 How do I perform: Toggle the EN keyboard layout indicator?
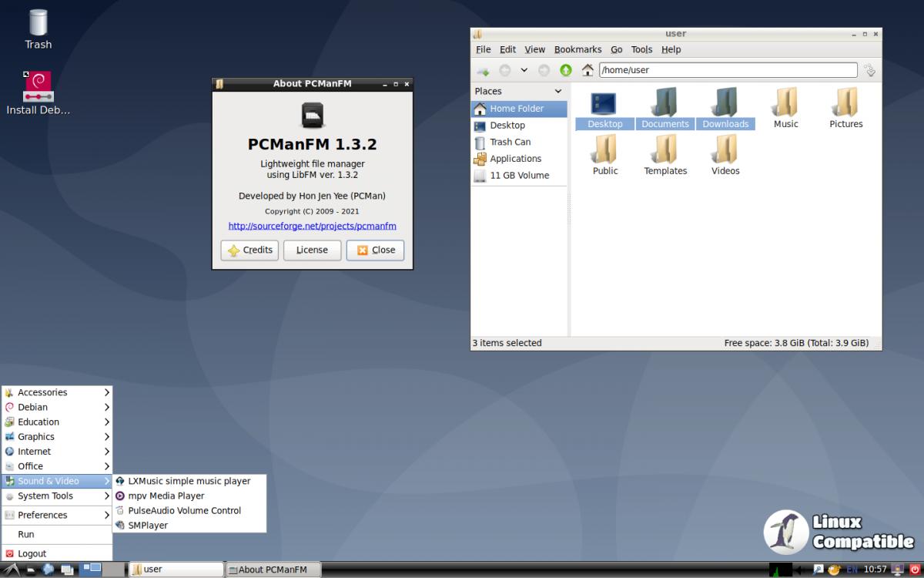tap(852, 570)
